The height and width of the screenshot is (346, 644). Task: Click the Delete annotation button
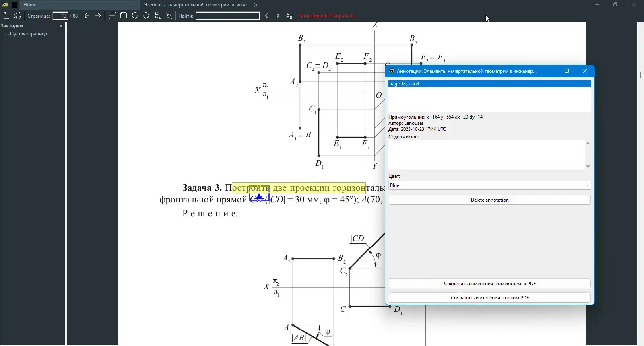coord(489,200)
